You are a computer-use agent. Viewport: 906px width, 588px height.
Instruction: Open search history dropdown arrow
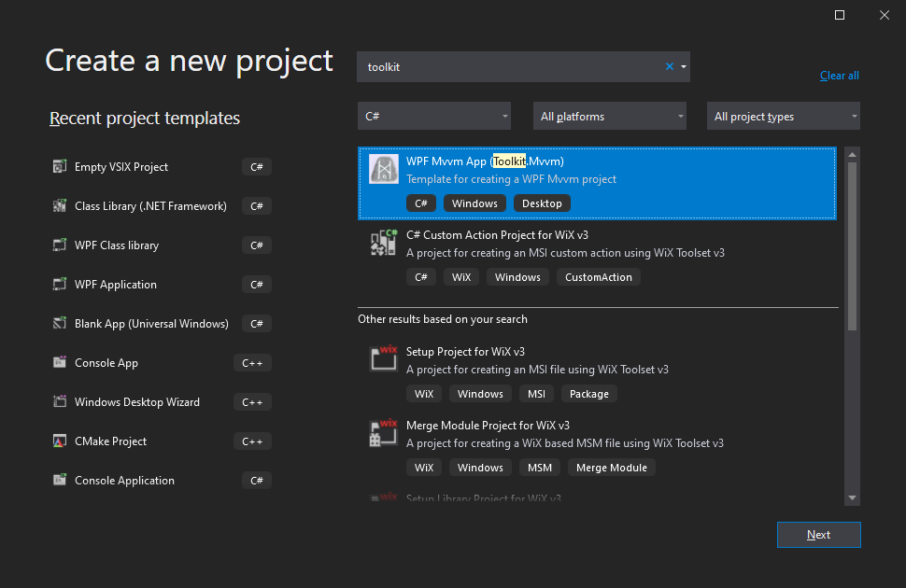[684, 66]
